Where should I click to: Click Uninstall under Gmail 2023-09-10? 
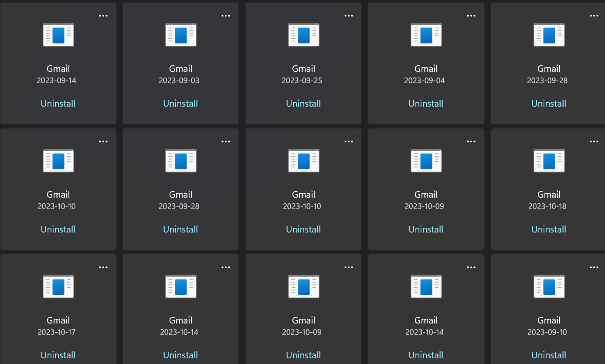click(x=549, y=355)
